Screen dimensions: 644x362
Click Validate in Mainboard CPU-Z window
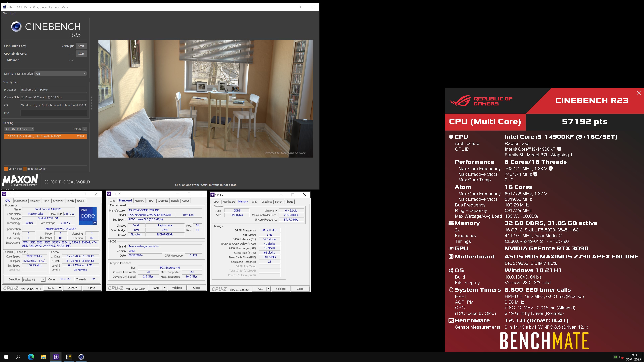pos(177,288)
